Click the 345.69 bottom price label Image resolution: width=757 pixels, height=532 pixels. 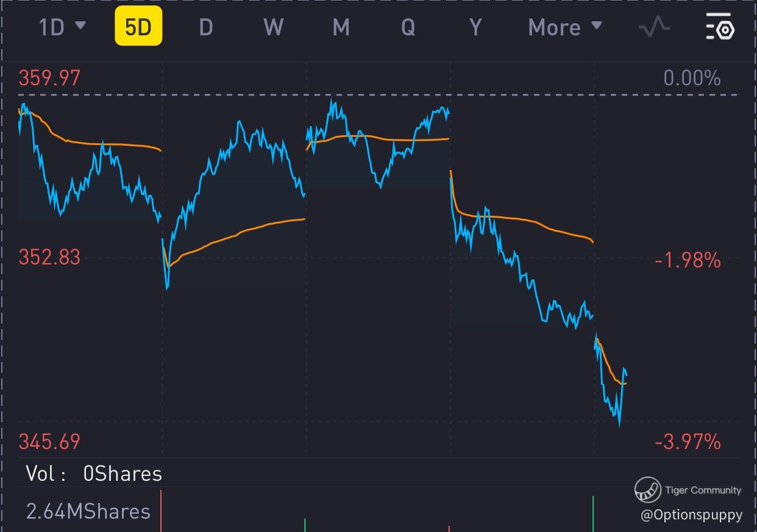point(49,442)
